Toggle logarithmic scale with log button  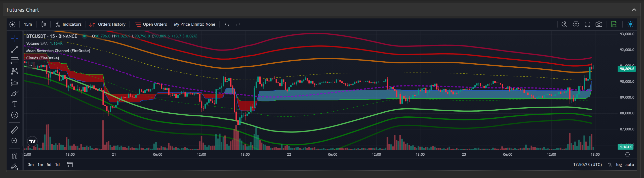tap(619, 165)
